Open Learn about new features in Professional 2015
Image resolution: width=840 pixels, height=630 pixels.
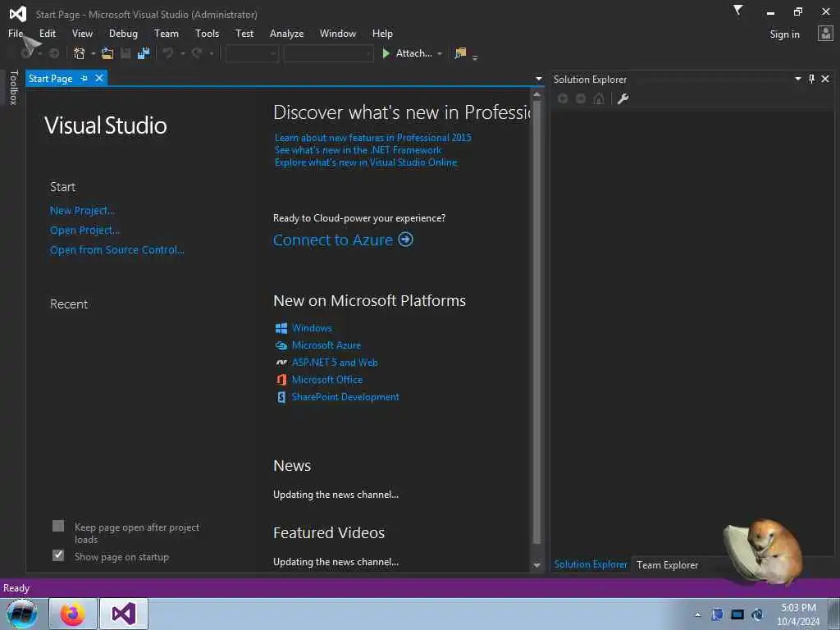373,138
